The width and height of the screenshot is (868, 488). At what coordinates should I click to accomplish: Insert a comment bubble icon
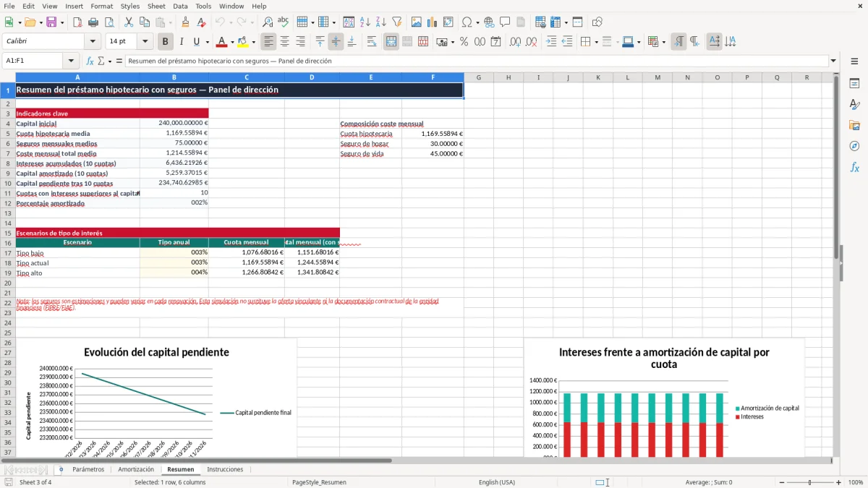(x=505, y=22)
